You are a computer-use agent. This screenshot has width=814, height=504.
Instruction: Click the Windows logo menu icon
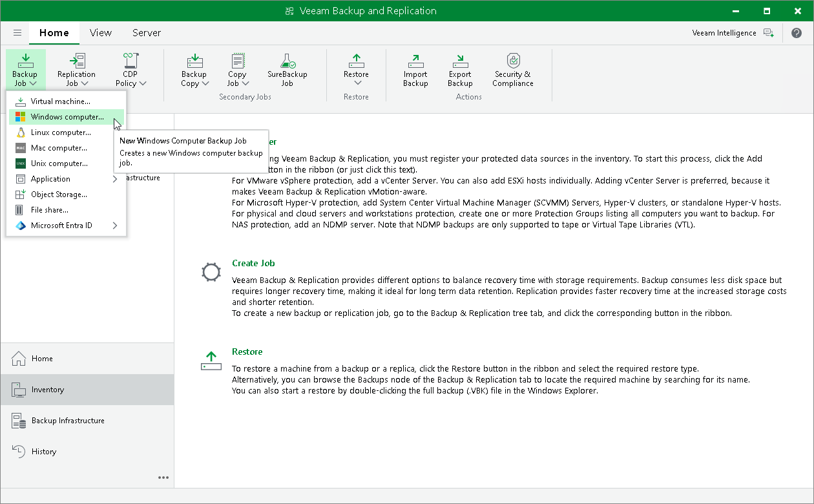point(21,117)
